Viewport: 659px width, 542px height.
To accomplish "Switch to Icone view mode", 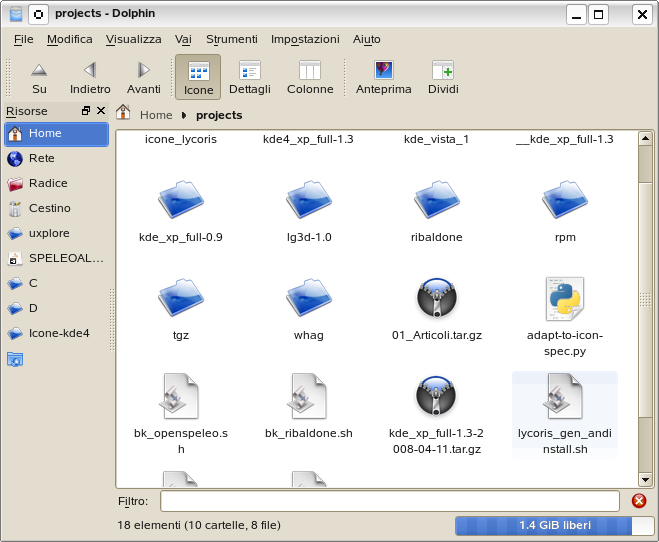I will (198, 77).
